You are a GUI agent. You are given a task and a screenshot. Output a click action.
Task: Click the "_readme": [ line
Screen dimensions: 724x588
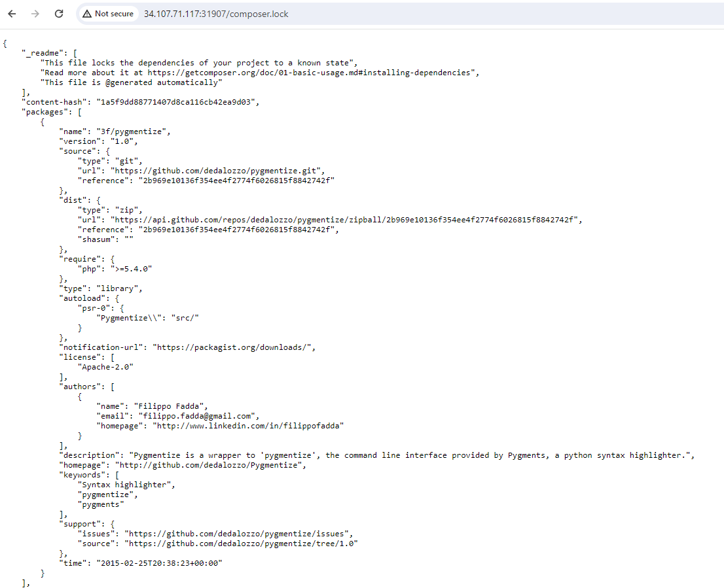pos(49,53)
